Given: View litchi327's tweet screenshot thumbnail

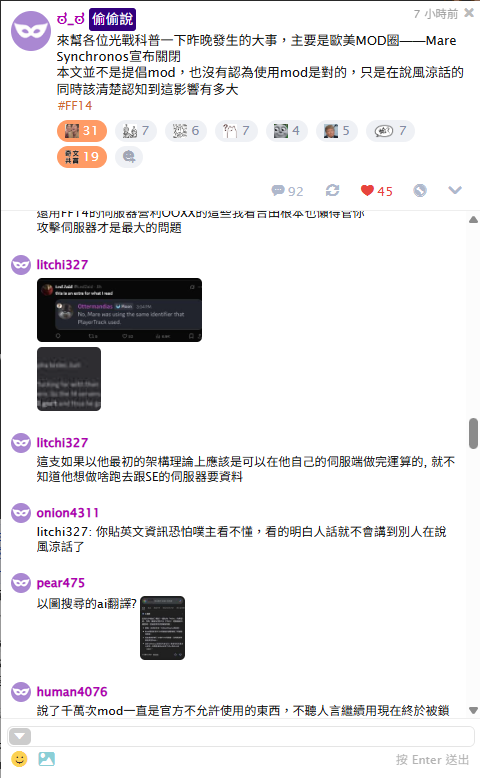Looking at the screenshot, I should [x=120, y=310].
